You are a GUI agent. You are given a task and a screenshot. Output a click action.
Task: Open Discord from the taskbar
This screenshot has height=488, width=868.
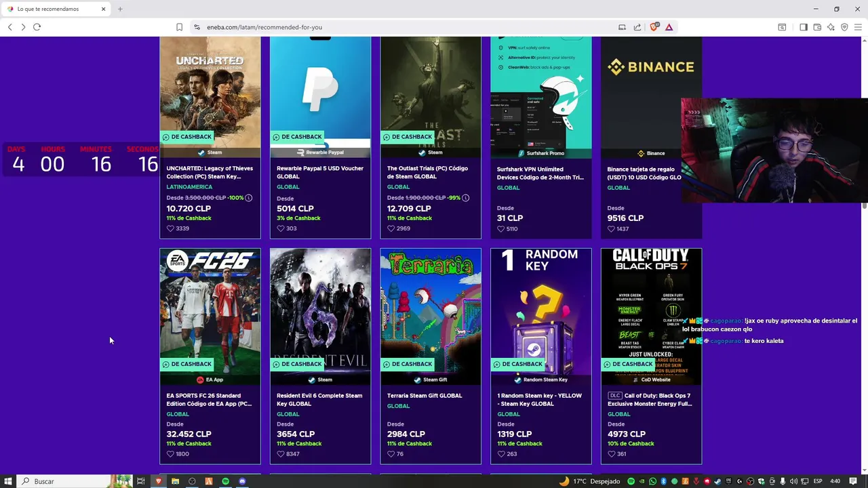(x=242, y=481)
